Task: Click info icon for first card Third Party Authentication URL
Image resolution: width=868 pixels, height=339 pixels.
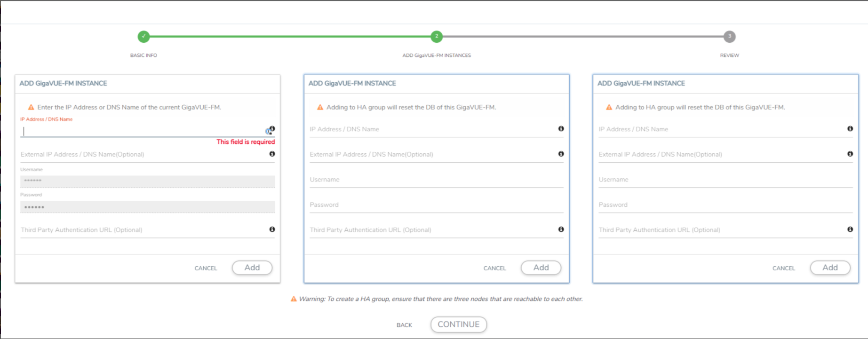Action: click(272, 229)
